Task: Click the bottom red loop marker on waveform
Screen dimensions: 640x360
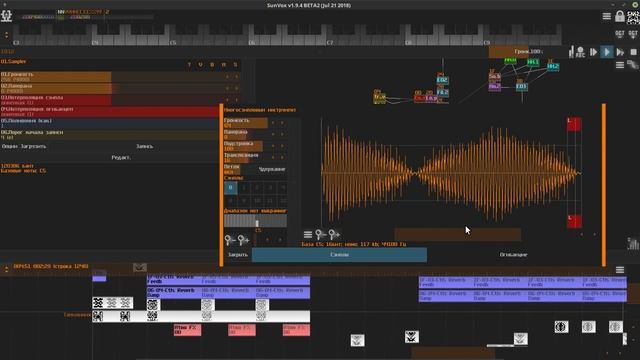Action: click(x=574, y=221)
